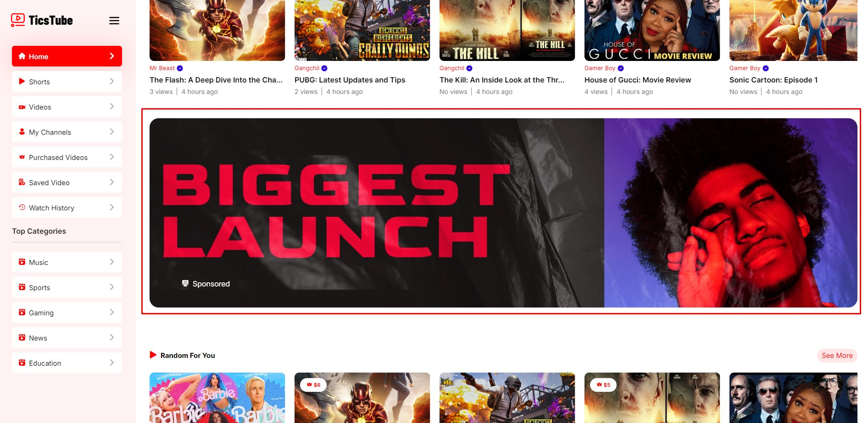Click the TicsTube logo
The height and width of the screenshot is (423, 868).
pyautogui.click(x=42, y=20)
